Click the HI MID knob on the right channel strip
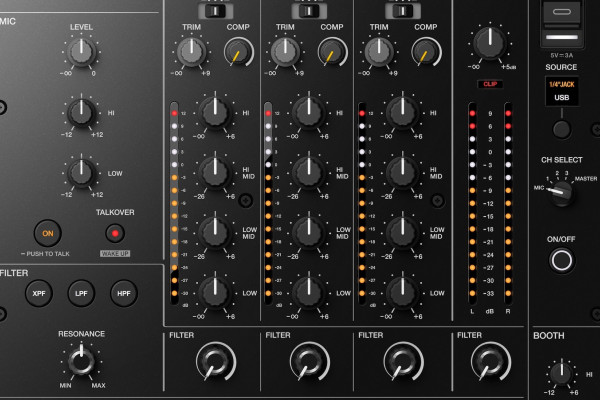 [x=403, y=173]
